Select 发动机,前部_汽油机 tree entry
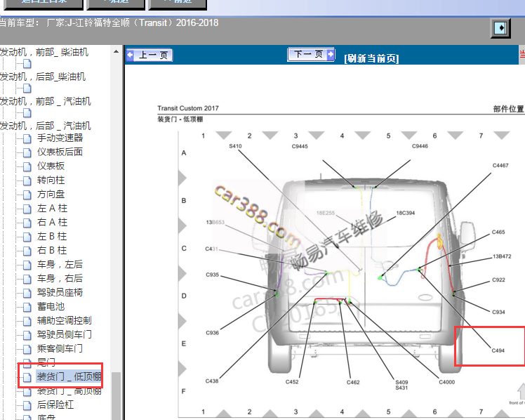This screenshot has width=525, height=420. pyautogui.click(x=45, y=101)
